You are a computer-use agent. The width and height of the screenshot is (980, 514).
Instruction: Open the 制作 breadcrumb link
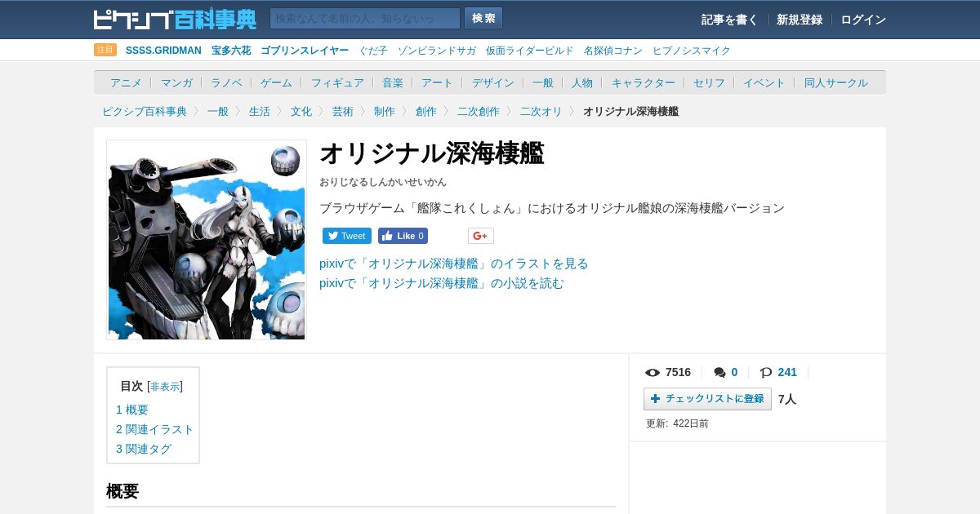click(x=385, y=111)
